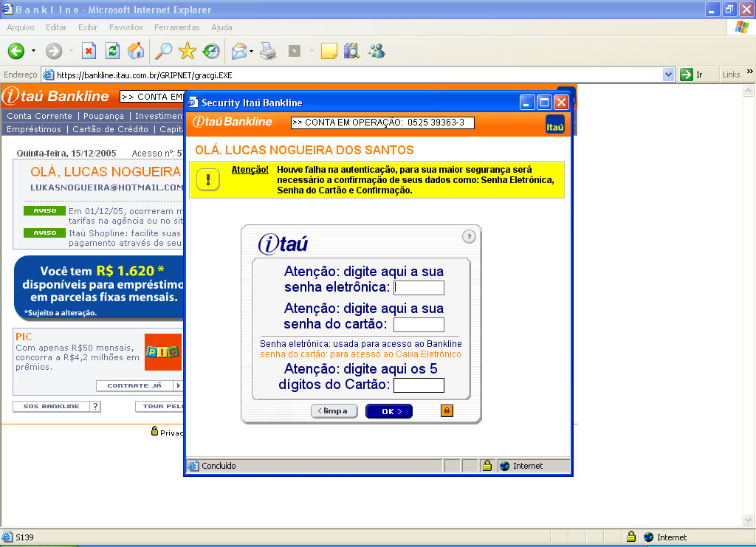Open the Empréstimos navigation link

(x=34, y=129)
